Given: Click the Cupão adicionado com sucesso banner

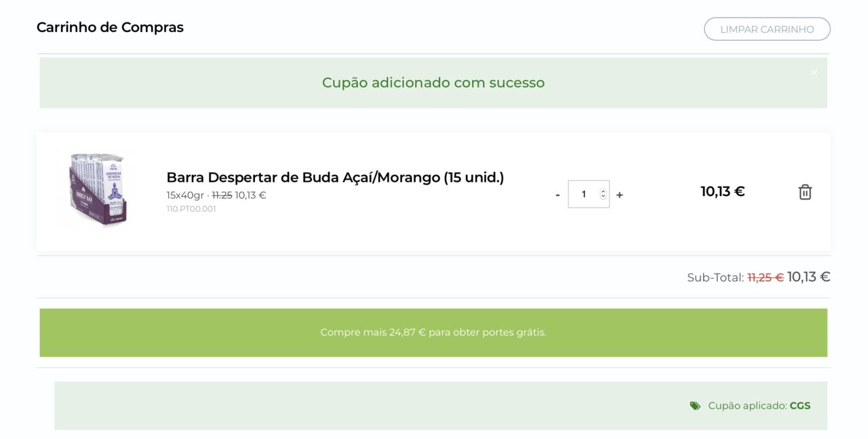Looking at the screenshot, I should coord(433,82).
